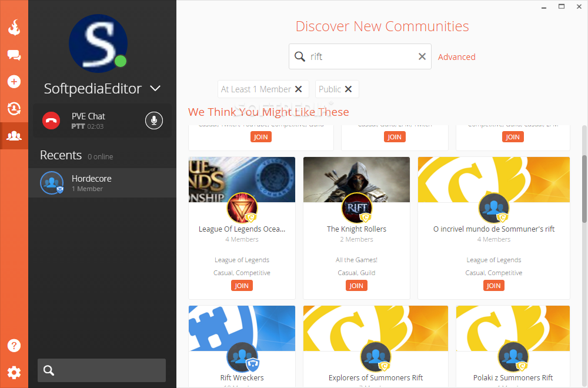Open Hordecore in Recents list

click(102, 183)
